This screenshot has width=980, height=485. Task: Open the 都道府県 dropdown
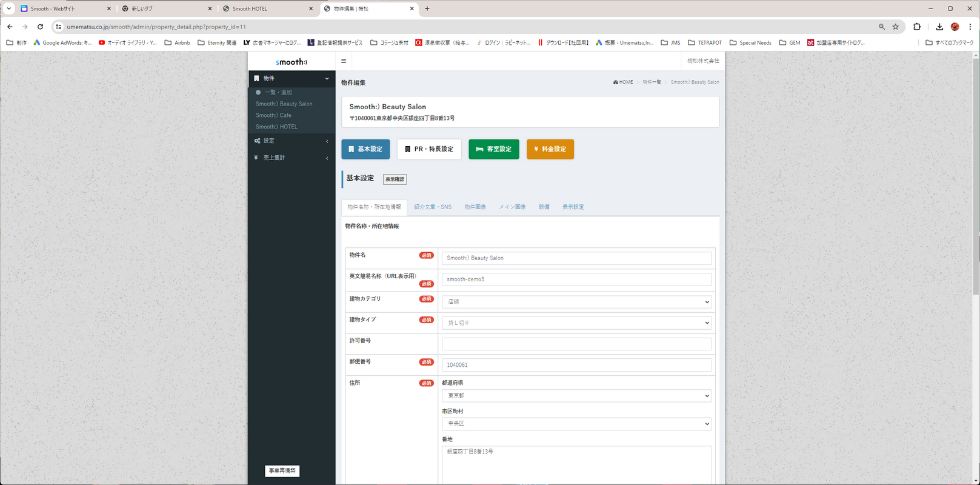pos(576,396)
